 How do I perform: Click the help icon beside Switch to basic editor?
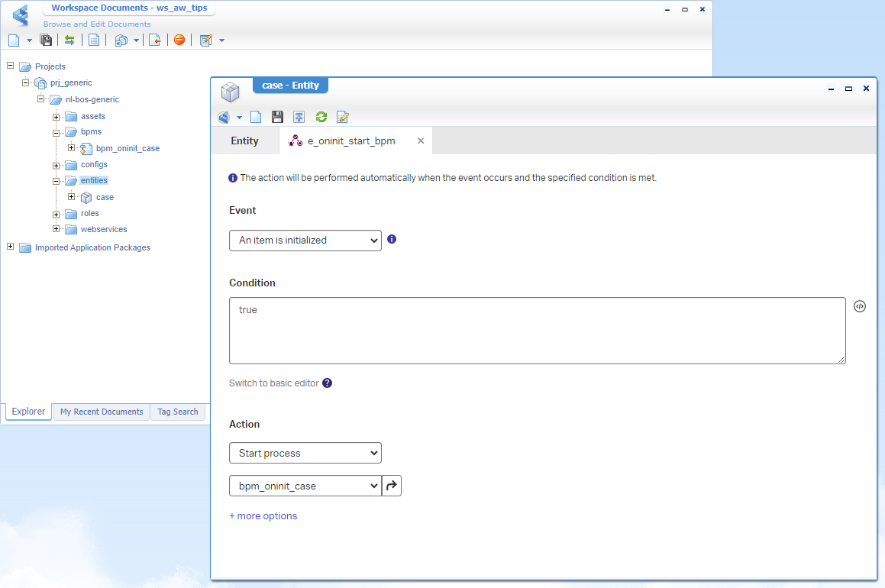tap(327, 383)
